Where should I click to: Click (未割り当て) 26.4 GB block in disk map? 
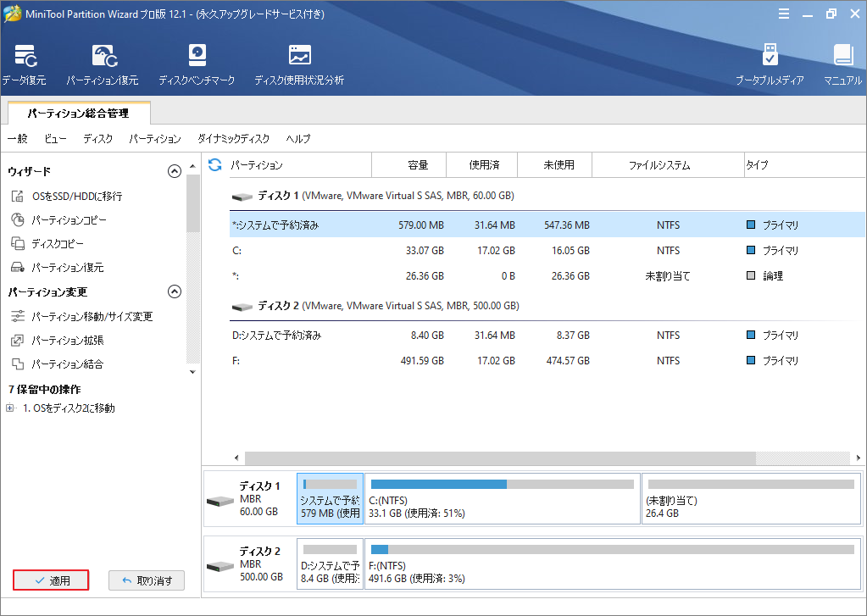[x=751, y=499]
